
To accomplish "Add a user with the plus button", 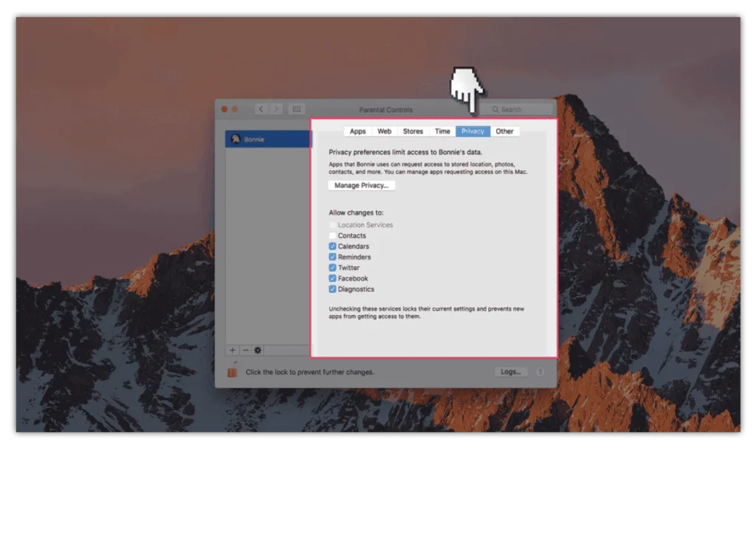I will [233, 350].
